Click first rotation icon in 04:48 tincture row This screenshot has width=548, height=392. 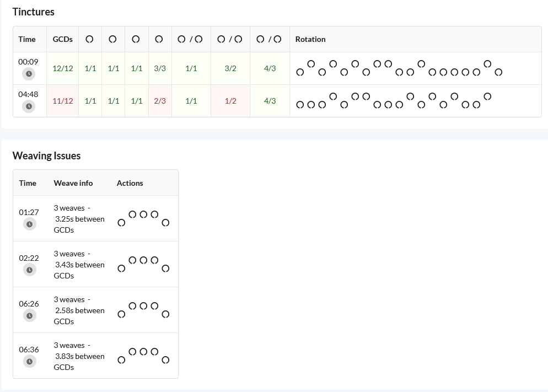[300, 104]
